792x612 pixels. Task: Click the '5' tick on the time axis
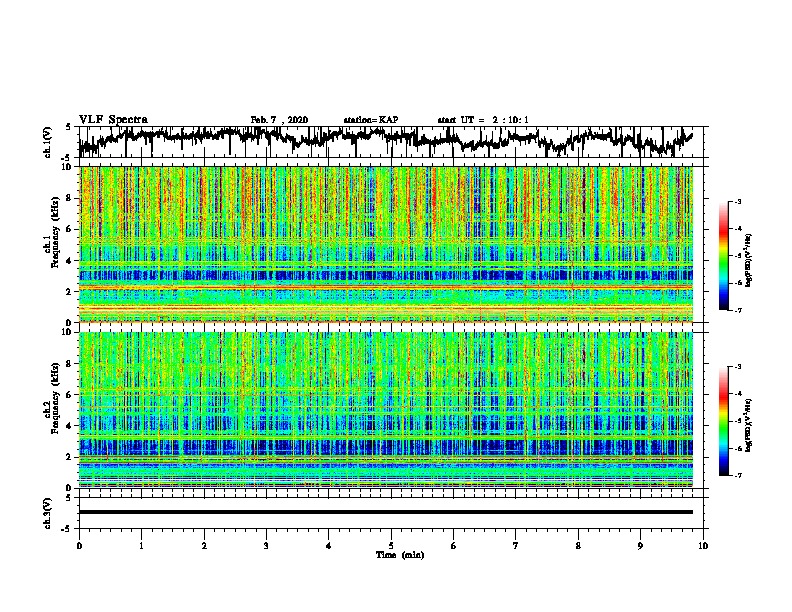tap(391, 546)
